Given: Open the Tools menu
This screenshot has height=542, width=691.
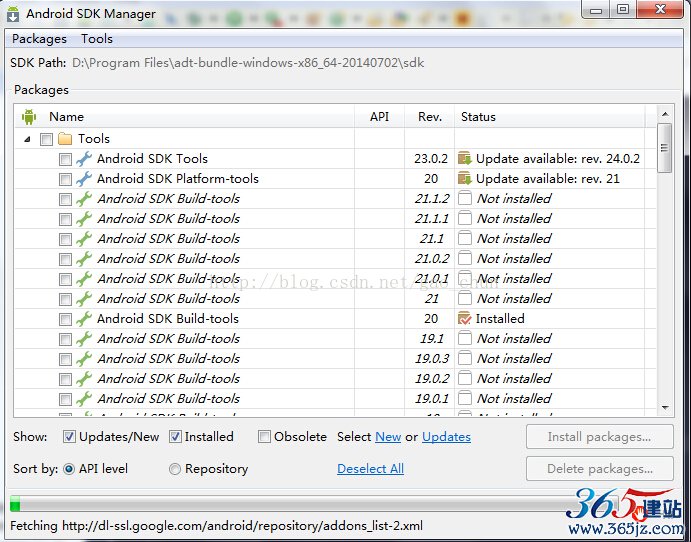Looking at the screenshot, I should (97, 39).
